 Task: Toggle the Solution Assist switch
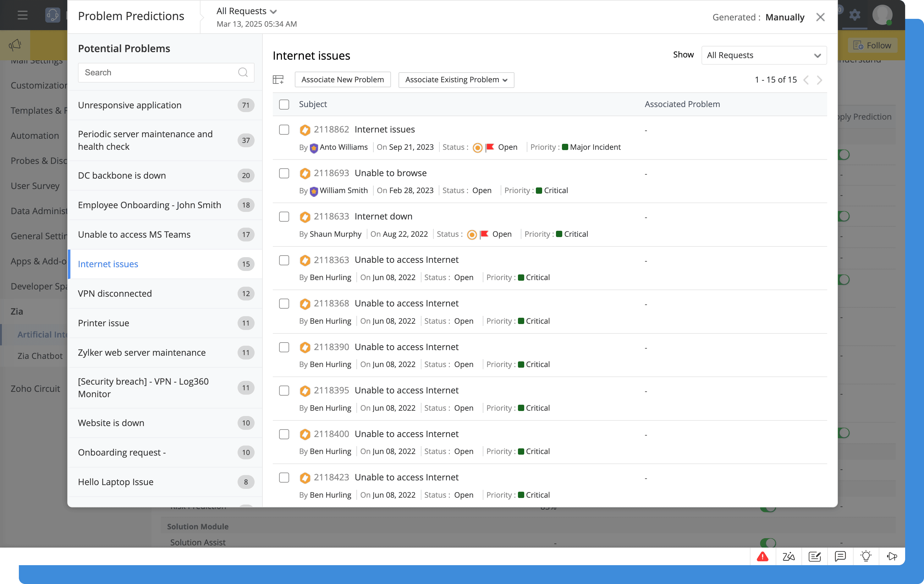768,542
